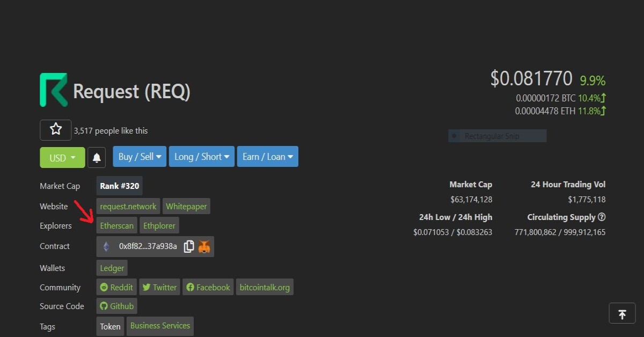This screenshot has height=337, width=644.
Task: Copy the contract address with the copy icon
Action: click(189, 246)
